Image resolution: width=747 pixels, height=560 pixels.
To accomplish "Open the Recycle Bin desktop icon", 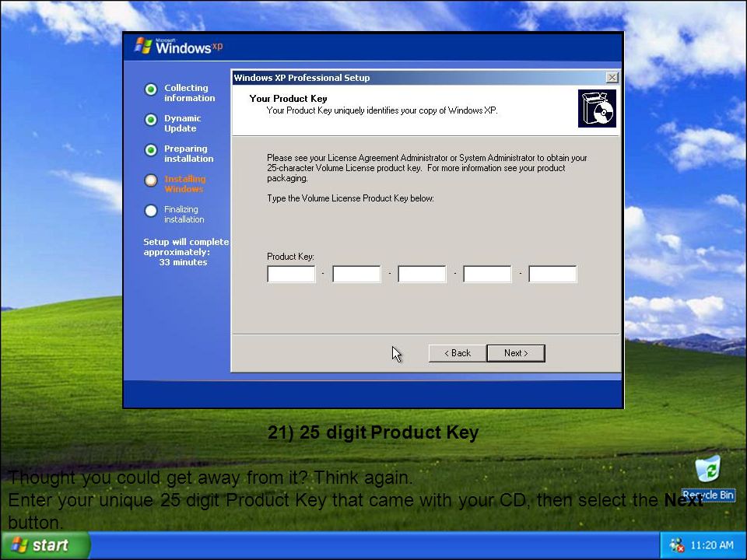I will (708, 478).
